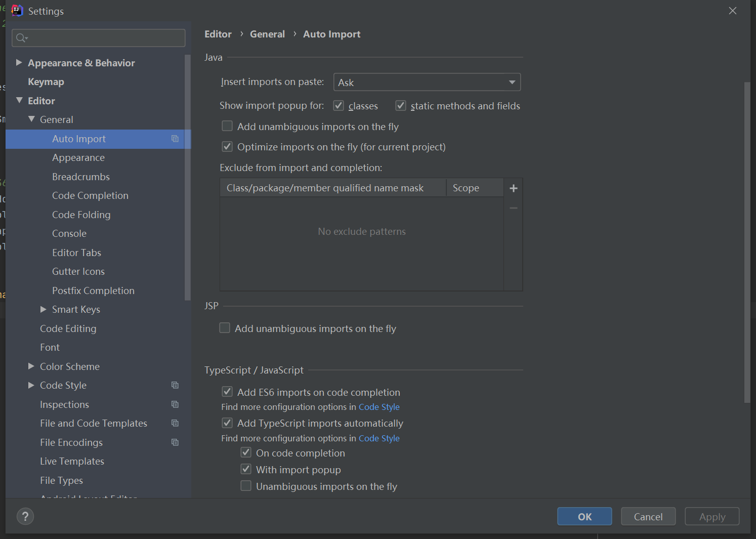The height and width of the screenshot is (539, 756).
Task: Click Class/package/member qualified name mask header
Action: [x=333, y=188]
